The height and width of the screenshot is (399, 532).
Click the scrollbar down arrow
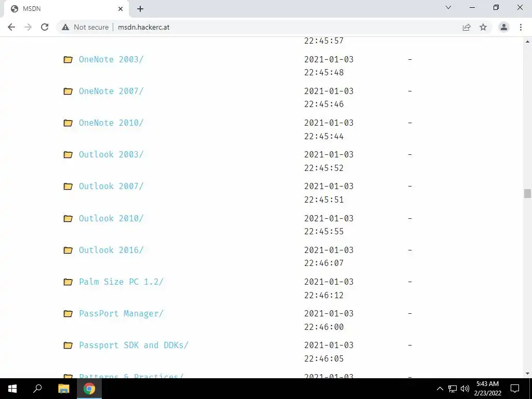coord(527,374)
